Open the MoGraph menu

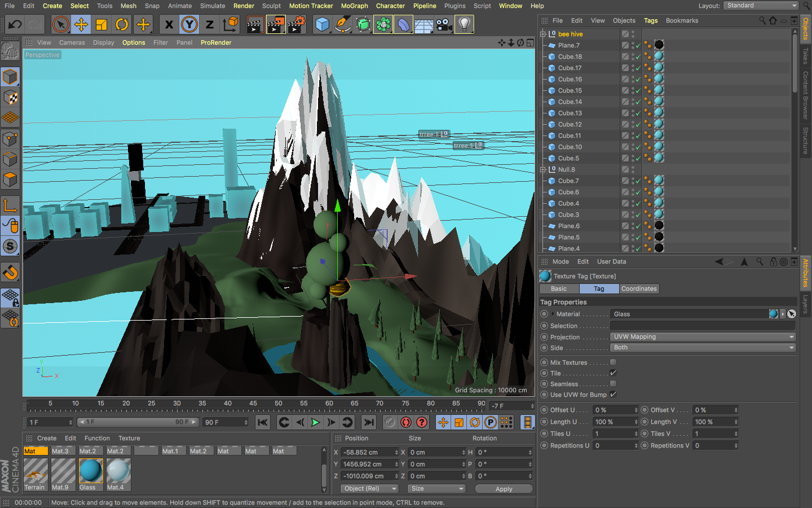(x=354, y=6)
